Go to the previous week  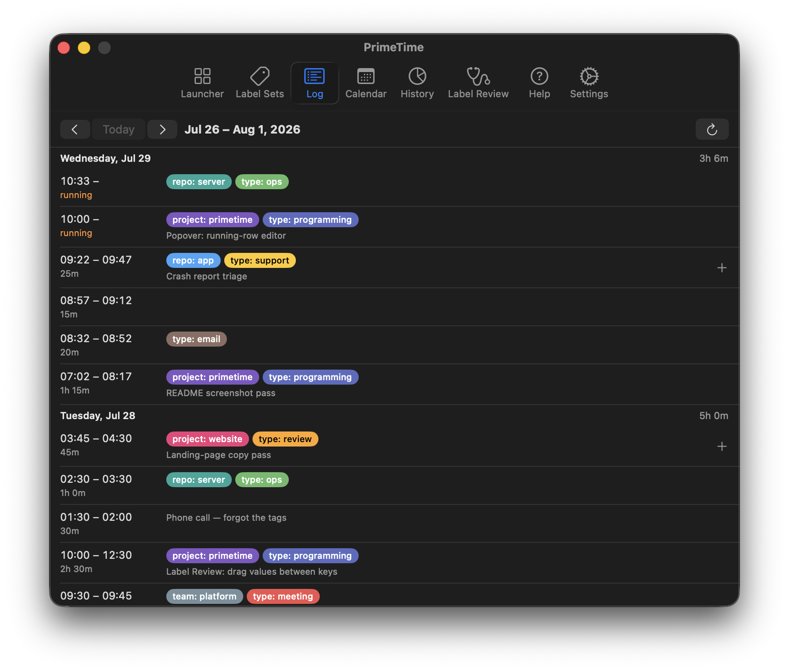click(x=75, y=130)
